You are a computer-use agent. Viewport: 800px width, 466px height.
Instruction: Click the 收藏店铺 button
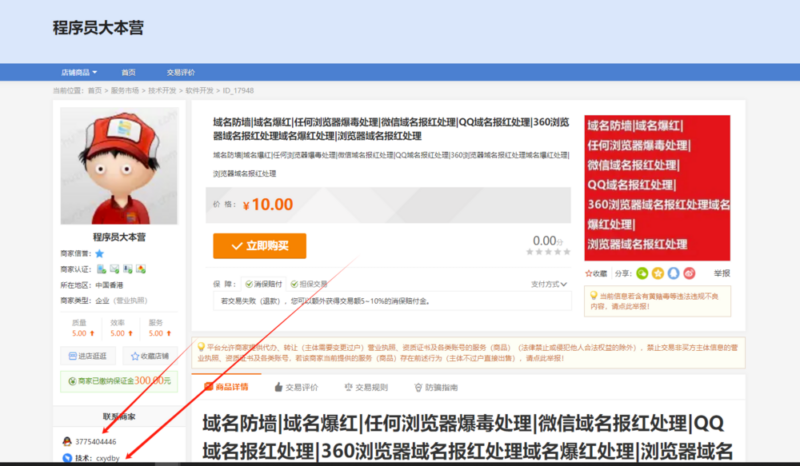click(150, 356)
